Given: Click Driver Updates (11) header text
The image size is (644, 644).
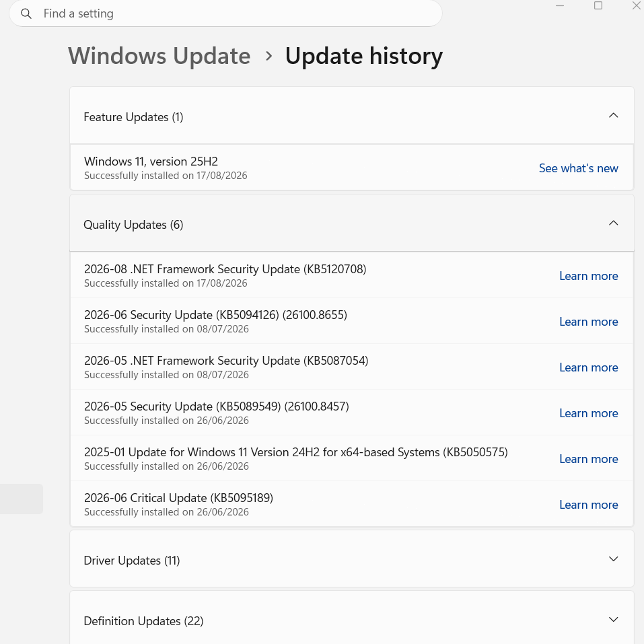Looking at the screenshot, I should pos(132,561).
